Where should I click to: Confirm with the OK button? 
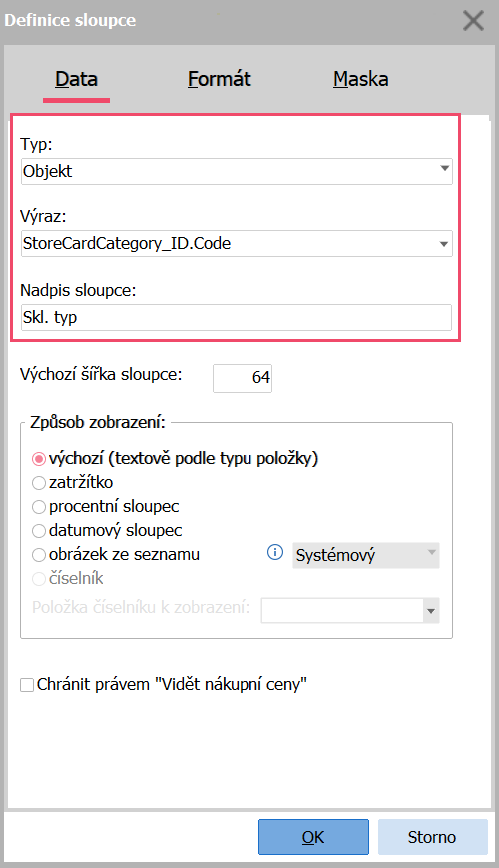pyautogui.click(x=313, y=837)
